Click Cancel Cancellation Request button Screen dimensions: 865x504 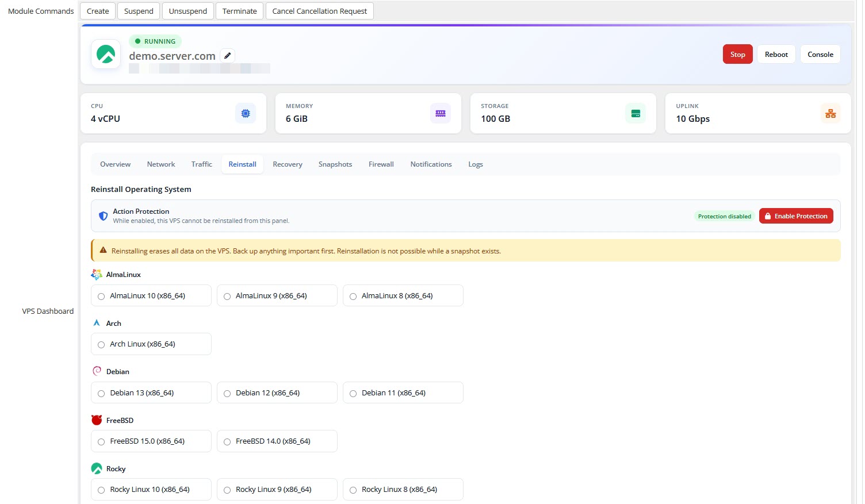[320, 11]
